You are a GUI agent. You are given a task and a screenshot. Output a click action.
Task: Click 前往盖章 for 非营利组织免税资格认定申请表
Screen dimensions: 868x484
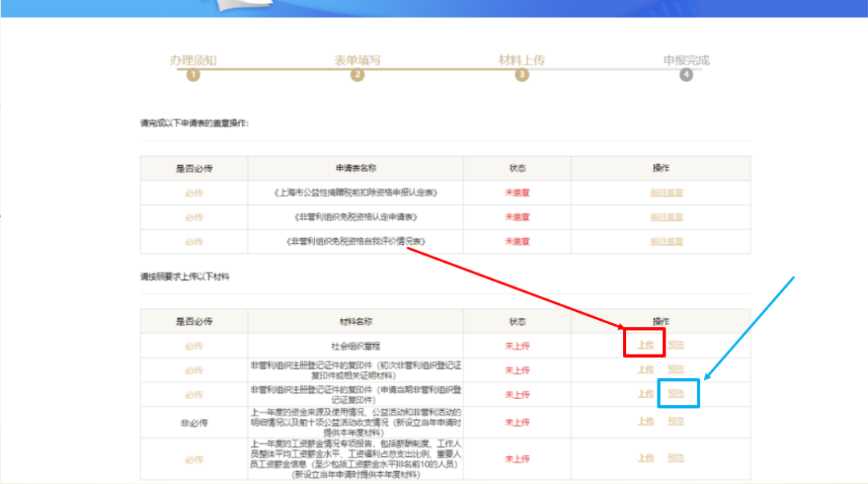pyautogui.click(x=666, y=217)
